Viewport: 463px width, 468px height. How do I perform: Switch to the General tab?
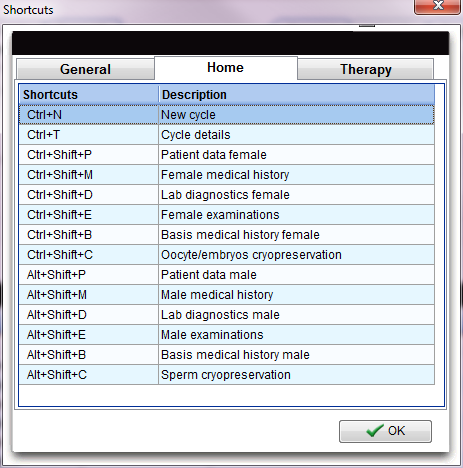point(85,69)
